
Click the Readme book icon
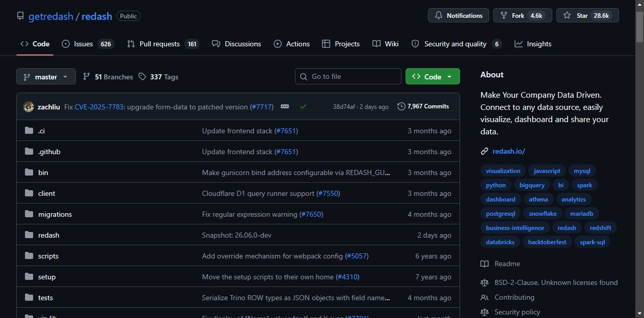coord(485,264)
